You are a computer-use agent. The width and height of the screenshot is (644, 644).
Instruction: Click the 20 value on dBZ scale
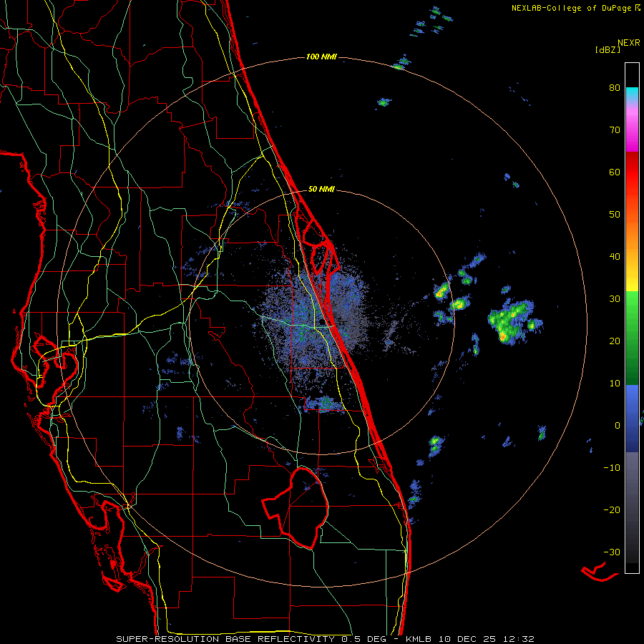click(x=615, y=341)
